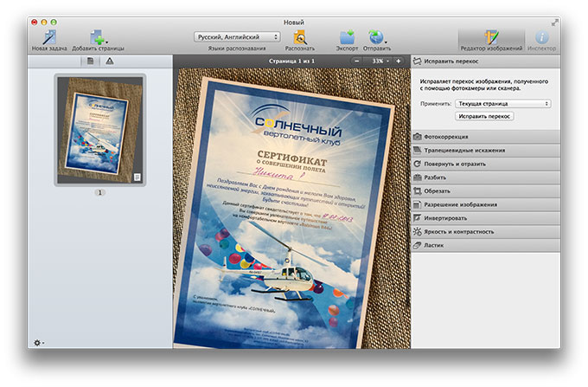
Task: Click the Экспорт toolbar icon
Action: [347, 36]
